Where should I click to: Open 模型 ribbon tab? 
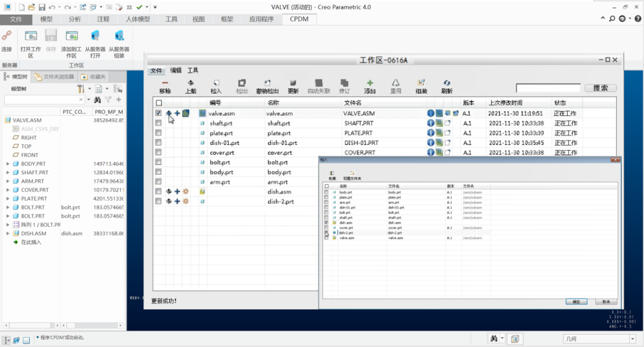click(46, 19)
